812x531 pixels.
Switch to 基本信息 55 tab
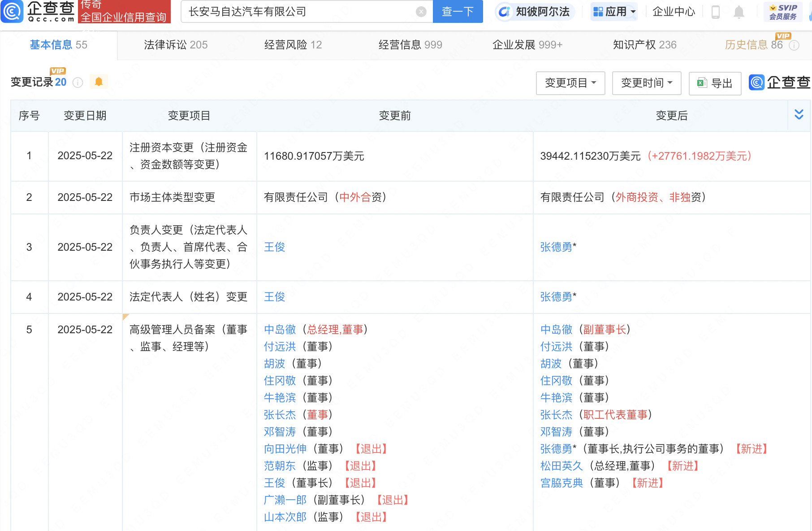click(x=59, y=45)
